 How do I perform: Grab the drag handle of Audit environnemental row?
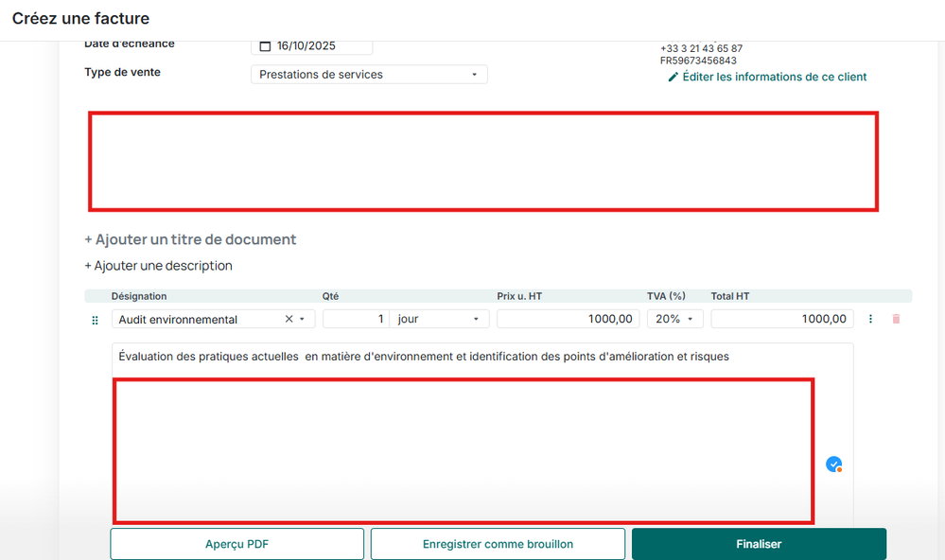95,320
